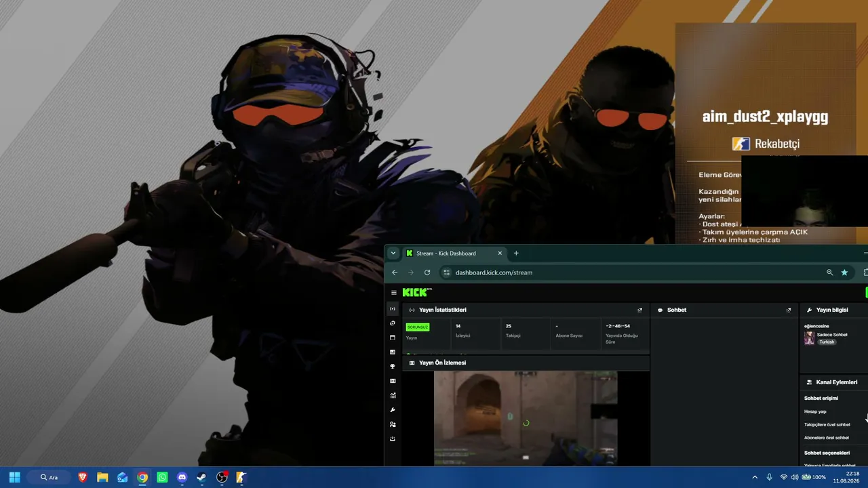Click the Takipçi follower count stat

[513, 331]
